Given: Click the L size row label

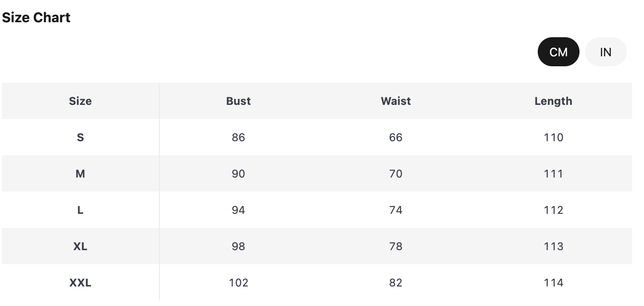Looking at the screenshot, I should pos(80,210).
